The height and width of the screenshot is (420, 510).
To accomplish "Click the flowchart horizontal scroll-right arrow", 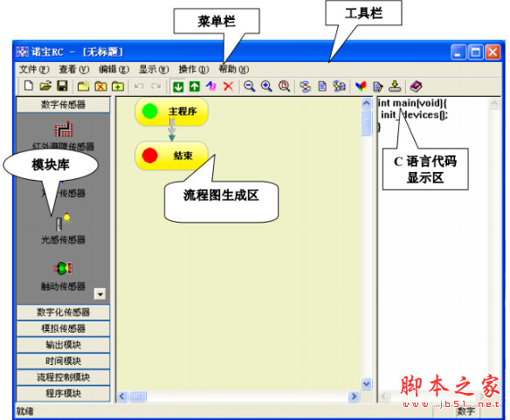I will [354, 396].
